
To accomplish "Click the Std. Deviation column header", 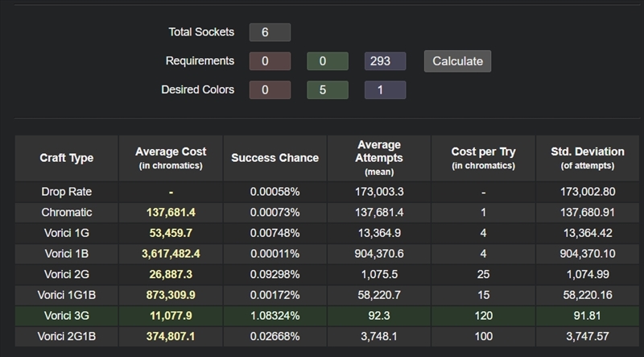I will point(587,158).
